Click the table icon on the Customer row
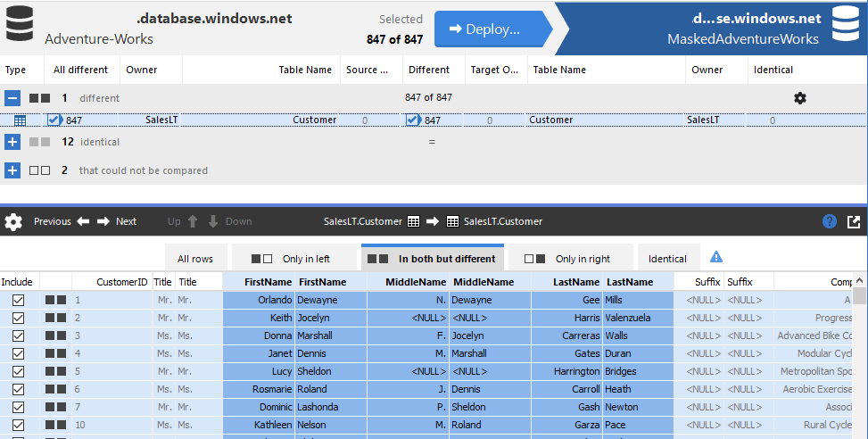 [x=20, y=120]
